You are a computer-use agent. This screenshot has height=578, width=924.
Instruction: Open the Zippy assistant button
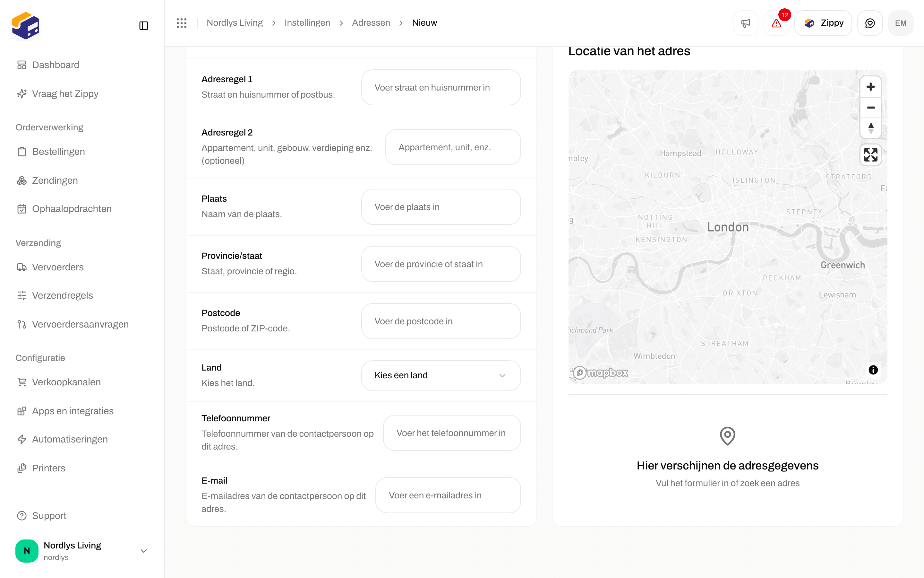(x=823, y=23)
